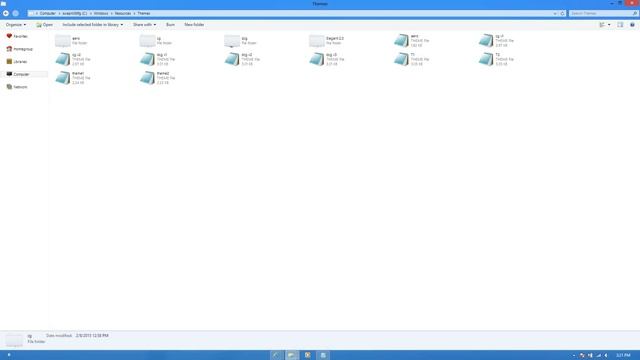Select the cg v2 THEME file
The height and width of the screenshot is (360, 640).
point(73,59)
